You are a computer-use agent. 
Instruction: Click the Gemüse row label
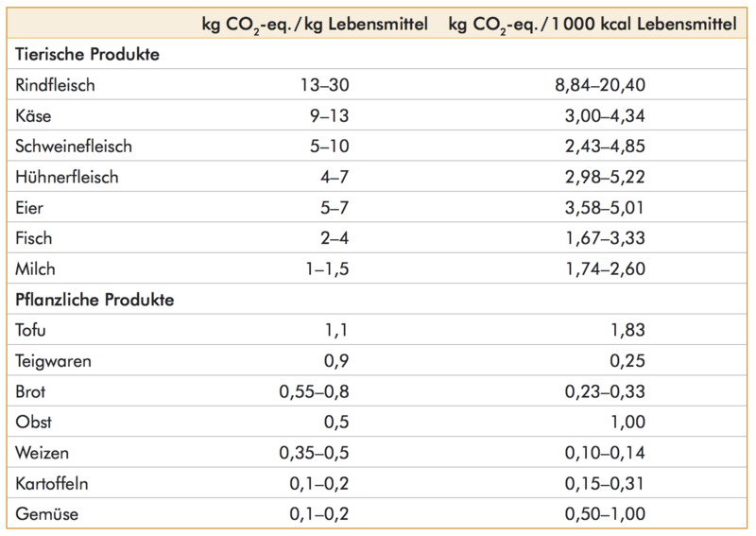tap(45, 516)
